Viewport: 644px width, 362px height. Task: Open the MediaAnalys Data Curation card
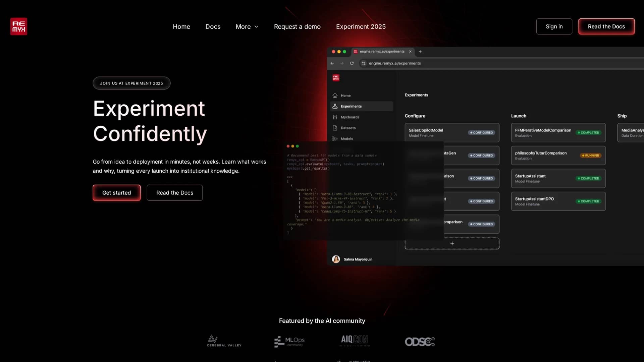tap(631, 133)
